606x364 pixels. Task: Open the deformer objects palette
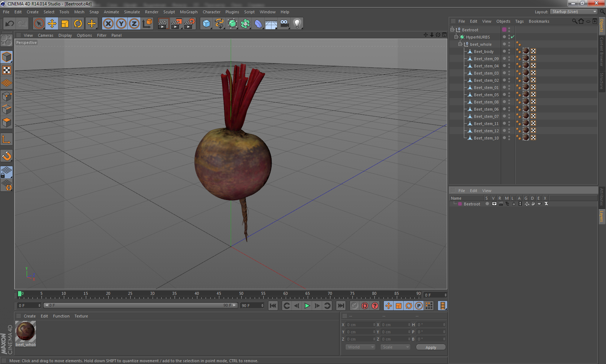click(x=258, y=24)
